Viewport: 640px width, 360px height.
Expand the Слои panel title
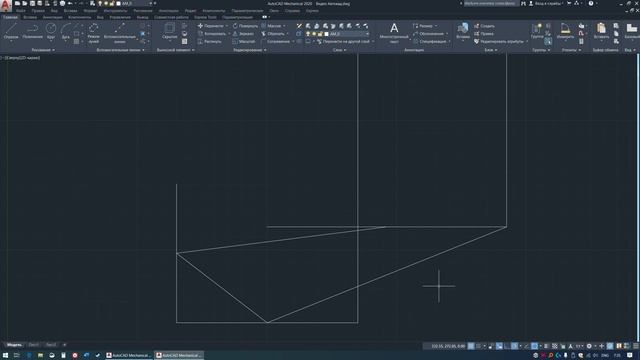click(x=339, y=50)
